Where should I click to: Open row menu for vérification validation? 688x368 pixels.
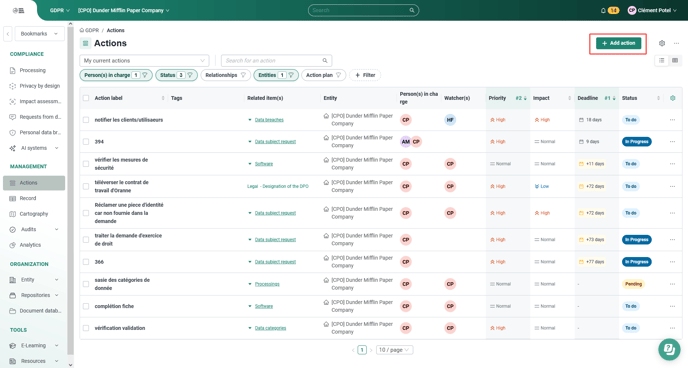672,328
